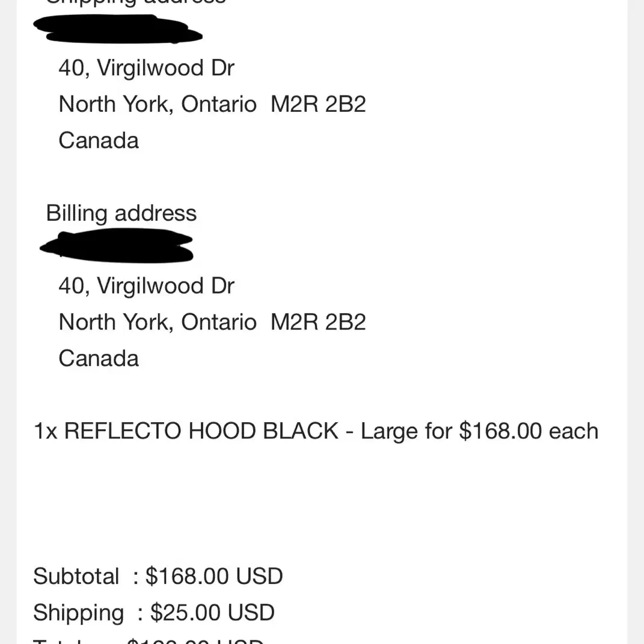The width and height of the screenshot is (644, 644).
Task: Click the Subtotal label
Action: [x=76, y=576]
